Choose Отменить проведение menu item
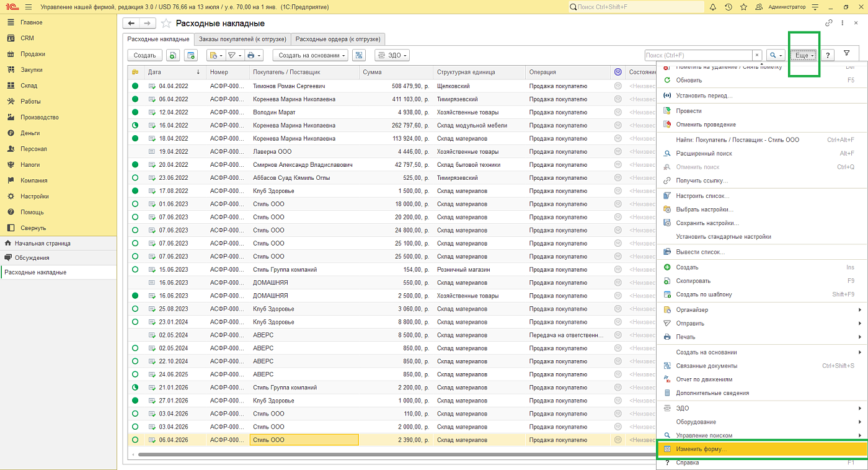 pos(762,125)
